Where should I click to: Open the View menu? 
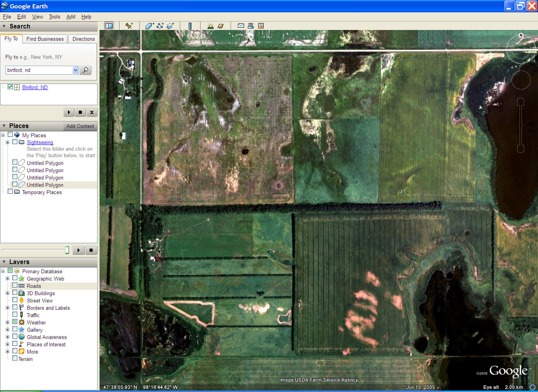[38, 17]
